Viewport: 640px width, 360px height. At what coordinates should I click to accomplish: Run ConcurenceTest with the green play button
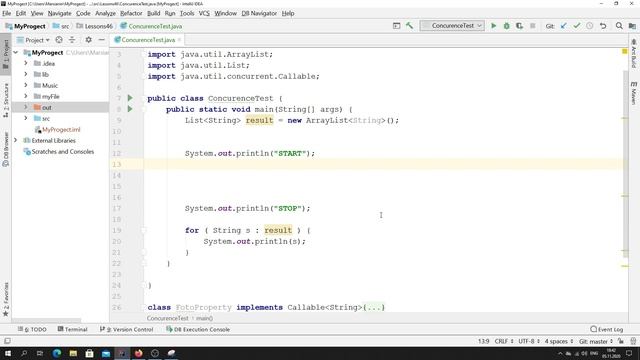[x=493, y=26]
